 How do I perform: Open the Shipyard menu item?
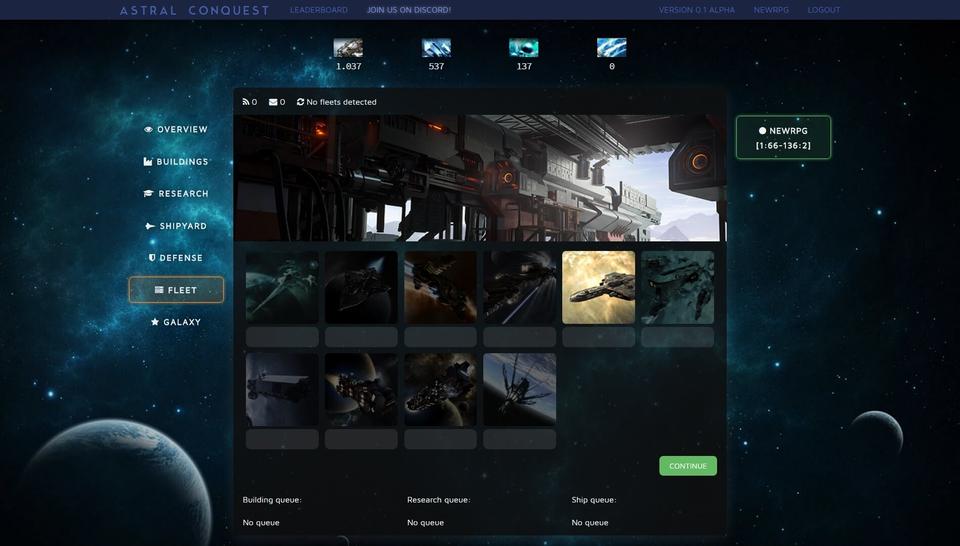click(x=176, y=226)
